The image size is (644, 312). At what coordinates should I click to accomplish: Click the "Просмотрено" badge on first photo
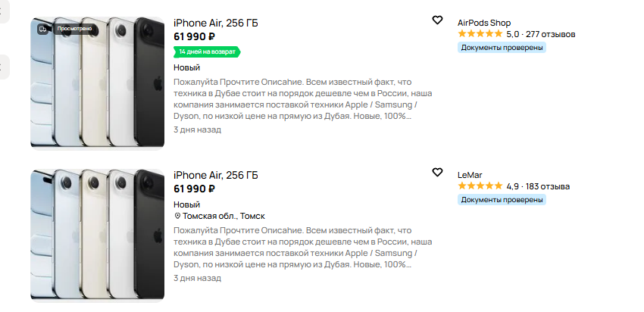[74, 29]
